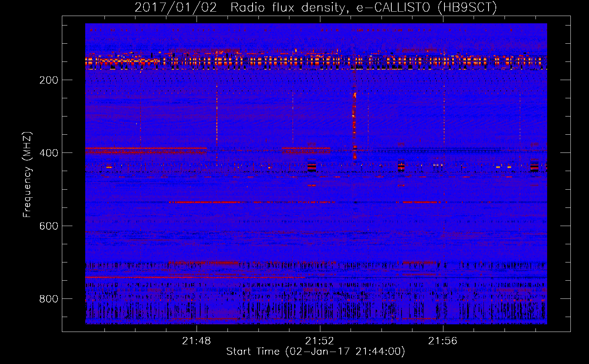
Task: Click the 'Frequency (MHZ)' axis label
Action: coord(27,175)
